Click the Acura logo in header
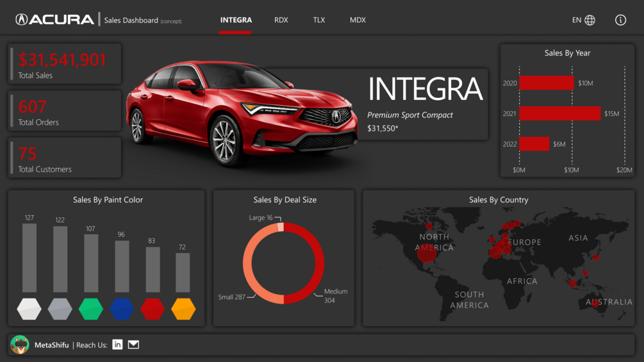 54,19
